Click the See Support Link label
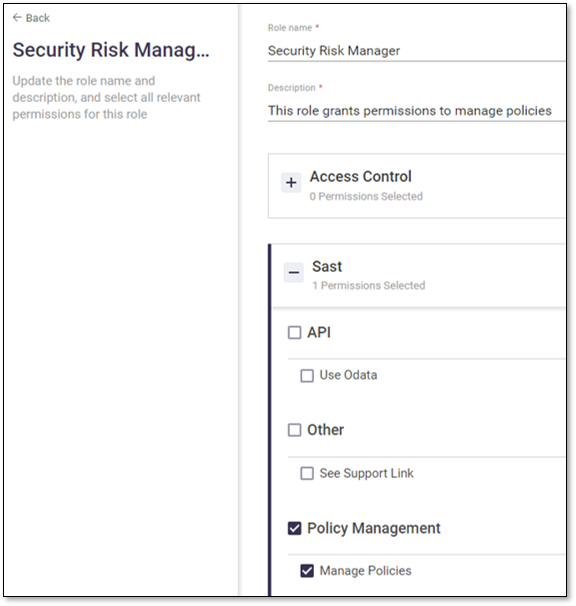The image size is (576, 606). coord(366,473)
